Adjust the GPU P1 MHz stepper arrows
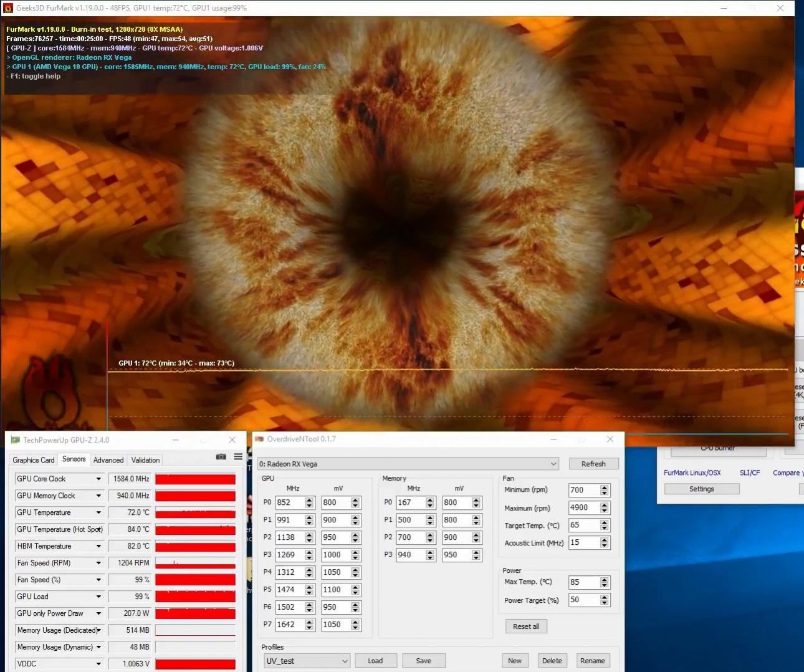The width and height of the screenshot is (804, 672). coord(309,520)
